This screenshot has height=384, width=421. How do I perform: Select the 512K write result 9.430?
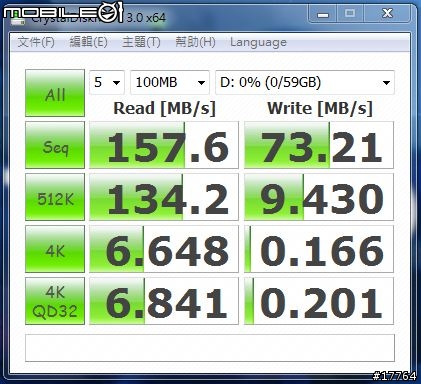[319, 197]
